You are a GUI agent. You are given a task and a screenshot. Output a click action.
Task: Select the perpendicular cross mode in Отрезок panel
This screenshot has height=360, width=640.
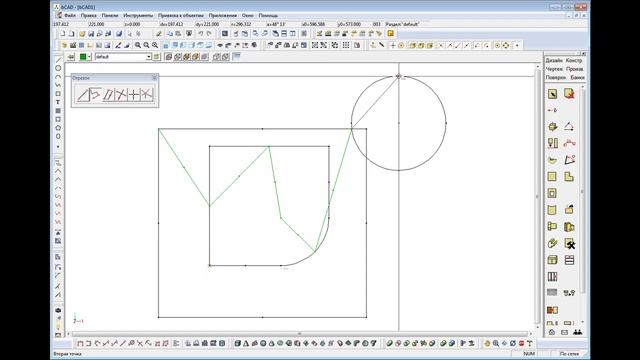tap(133, 95)
